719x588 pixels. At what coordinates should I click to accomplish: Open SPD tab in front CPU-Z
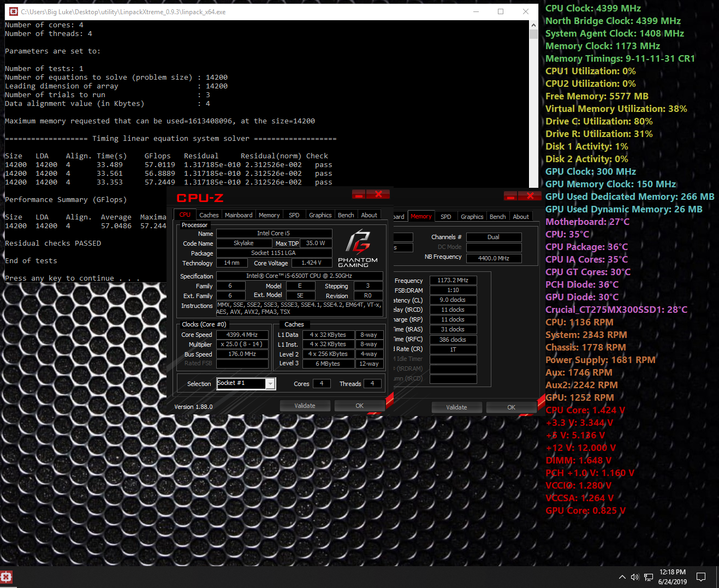tap(294, 215)
